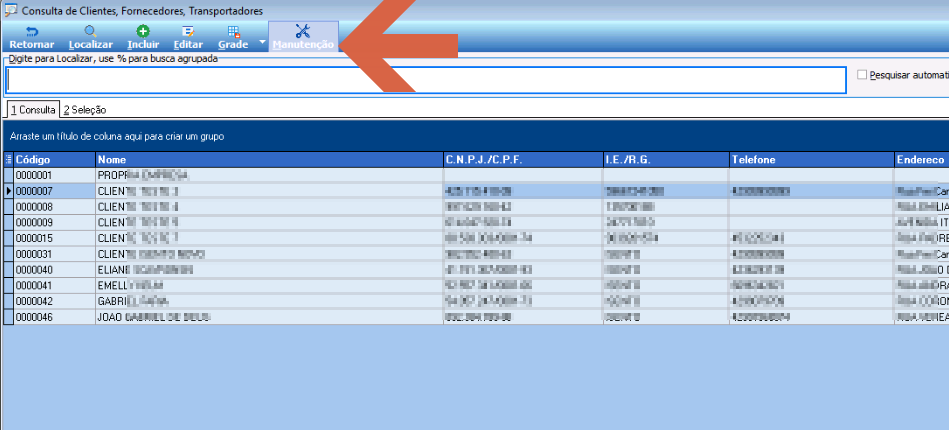Sort by C.N.P.J./C.P.F. column header
949x430 pixels.
click(x=524, y=160)
